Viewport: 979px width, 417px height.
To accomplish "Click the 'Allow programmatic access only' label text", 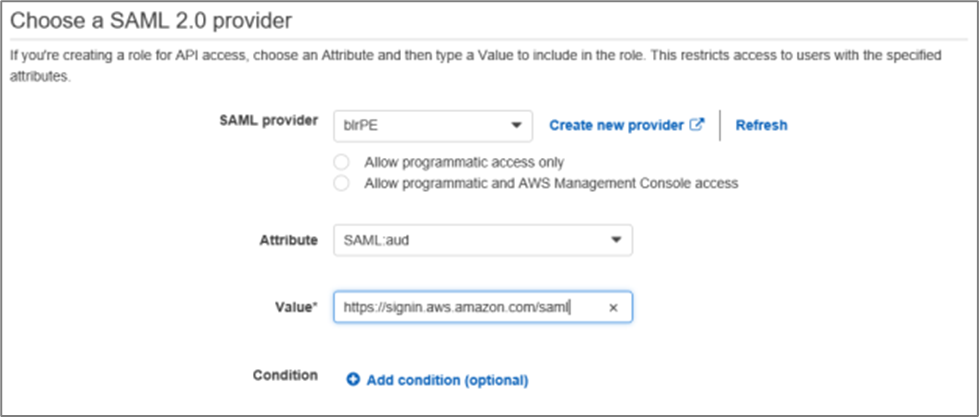I will 464,162.
